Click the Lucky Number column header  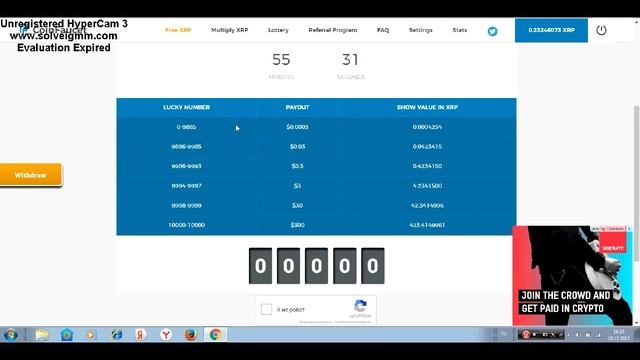(x=187, y=107)
